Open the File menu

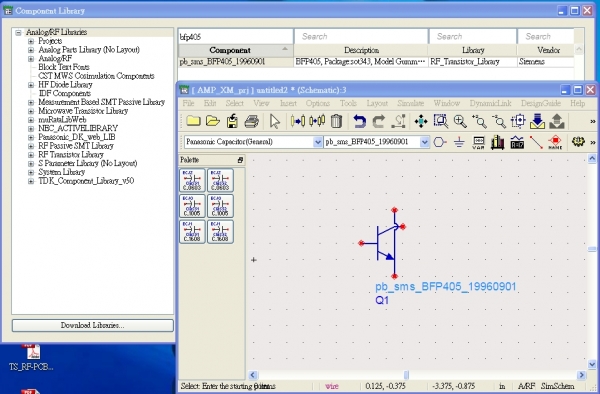coord(188,103)
